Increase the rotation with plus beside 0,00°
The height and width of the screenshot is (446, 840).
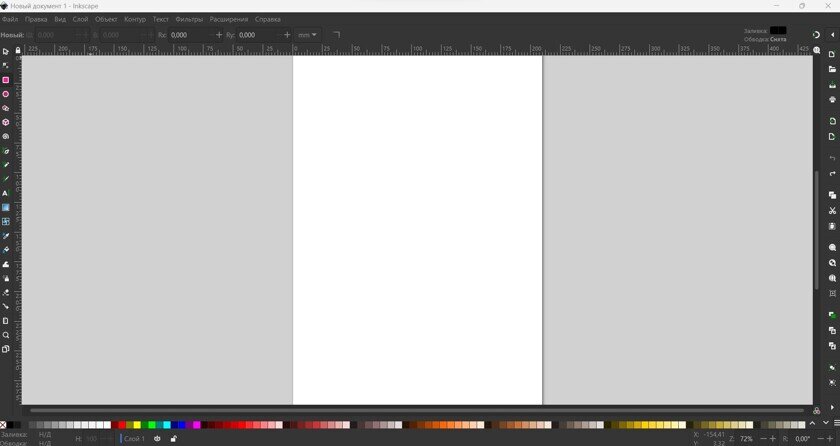(x=830, y=439)
